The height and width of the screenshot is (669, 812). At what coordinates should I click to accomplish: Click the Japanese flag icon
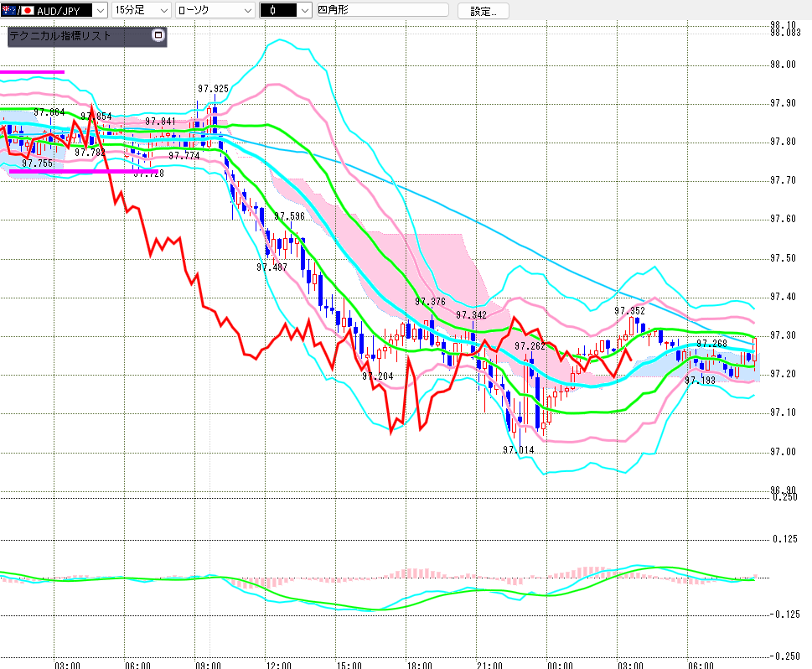[28, 11]
